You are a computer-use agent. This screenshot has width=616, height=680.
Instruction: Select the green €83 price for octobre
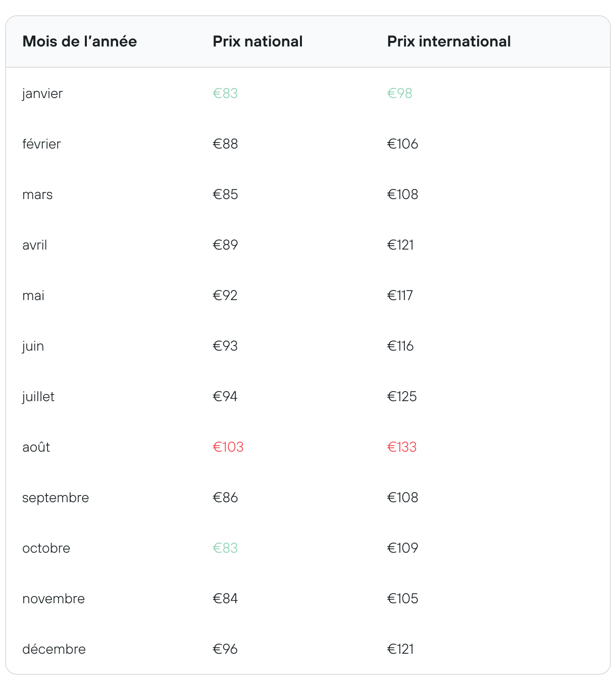coord(225,548)
